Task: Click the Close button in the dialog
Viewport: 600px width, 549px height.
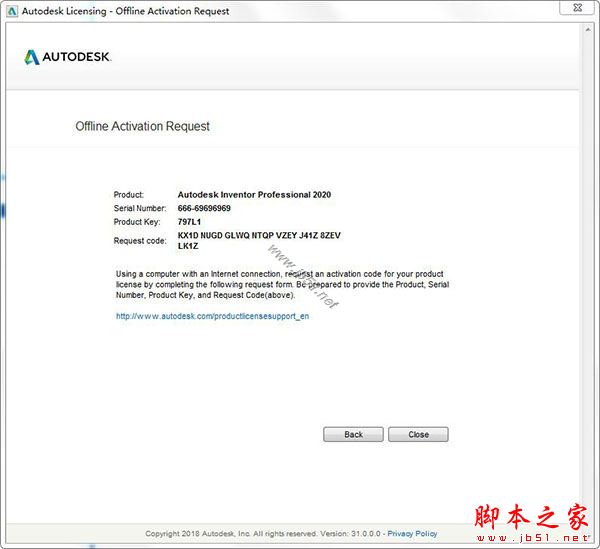Action: point(418,434)
